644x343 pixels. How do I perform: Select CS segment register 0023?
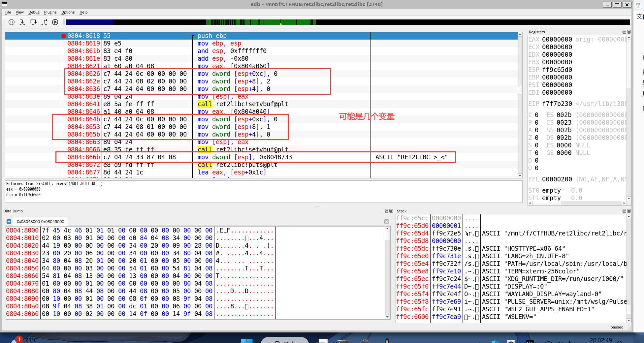(x=564, y=123)
